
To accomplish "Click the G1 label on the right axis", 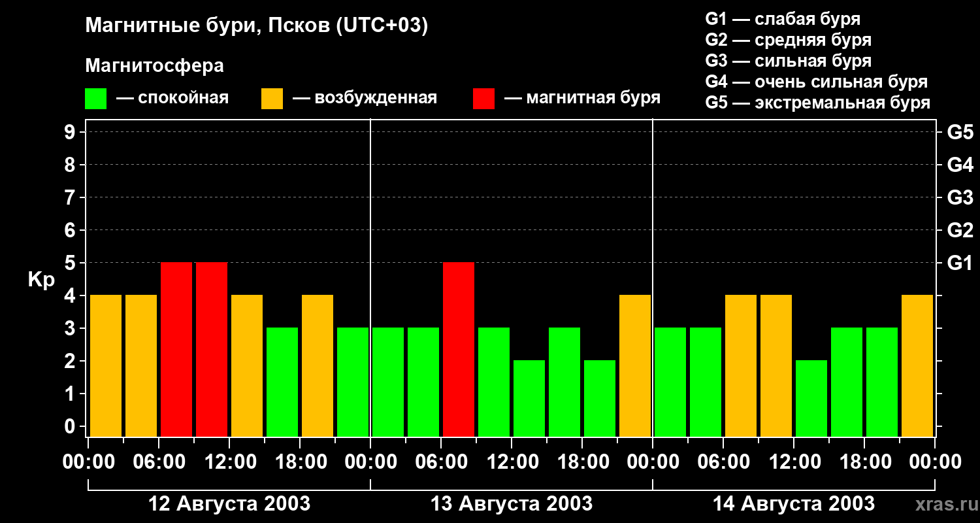I will click(x=960, y=263).
